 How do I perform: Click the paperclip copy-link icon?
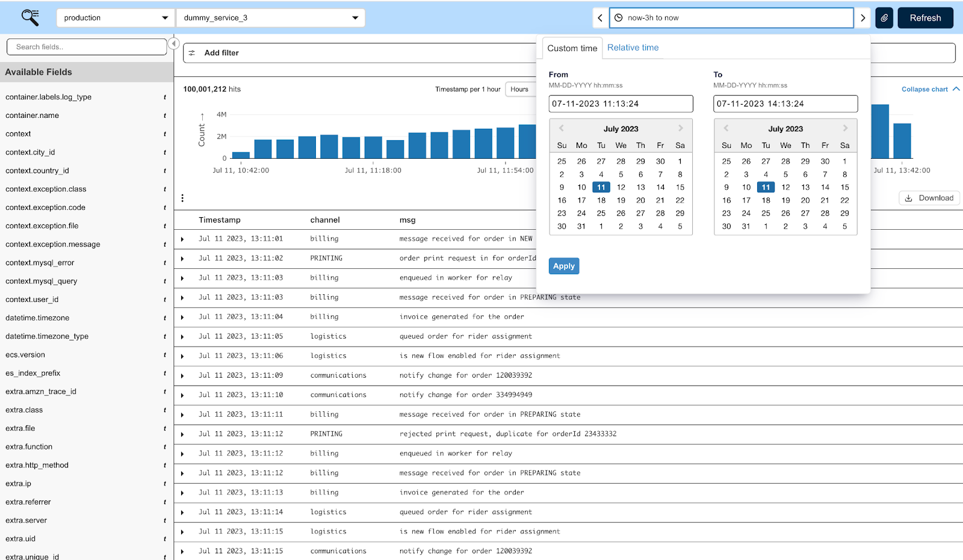pos(884,18)
